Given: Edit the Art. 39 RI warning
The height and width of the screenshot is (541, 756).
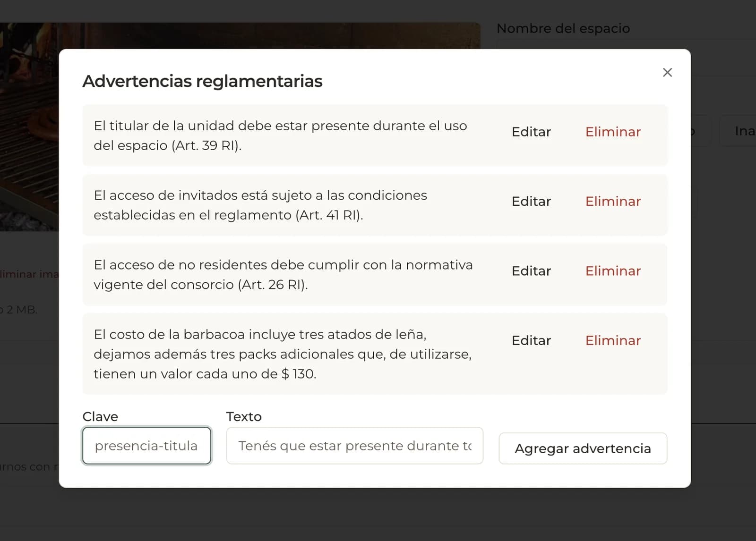Looking at the screenshot, I should click(x=531, y=132).
